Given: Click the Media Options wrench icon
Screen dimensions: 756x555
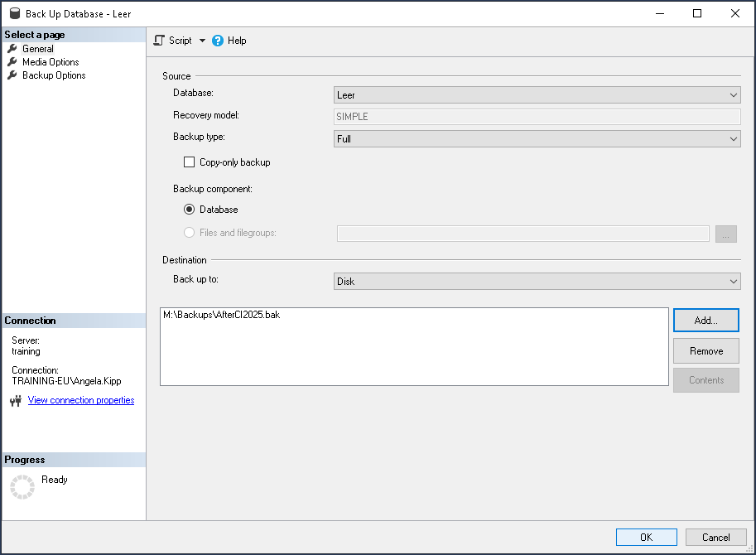Looking at the screenshot, I should [x=12, y=62].
